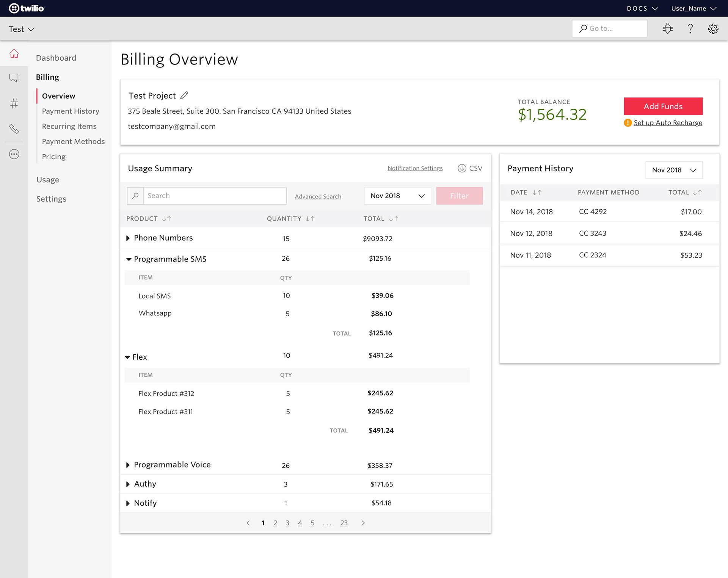Go to Usage section in sidebar
Viewport: 728px width, 578px height.
pyautogui.click(x=48, y=180)
